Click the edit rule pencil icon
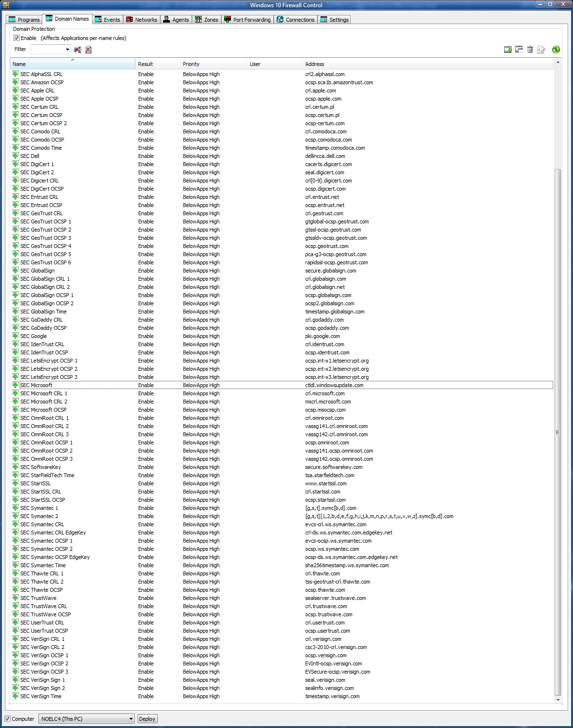Image resolution: width=573 pixels, height=728 pixels. (x=541, y=50)
